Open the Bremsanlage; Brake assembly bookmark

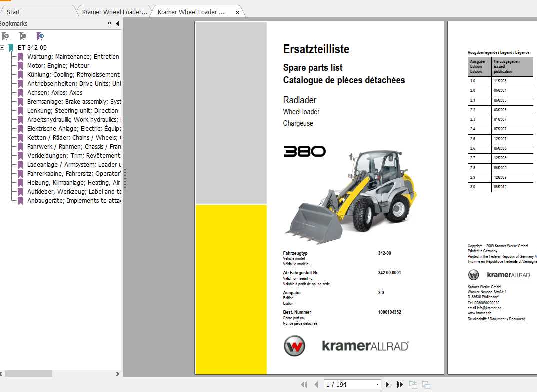coord(74,101)
